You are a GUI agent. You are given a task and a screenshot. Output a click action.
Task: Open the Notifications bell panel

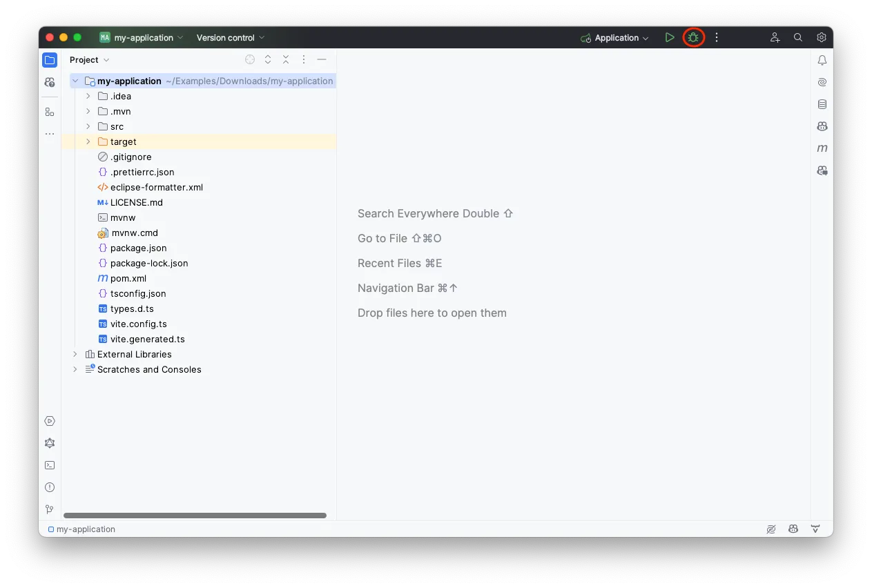pos(822,60)
